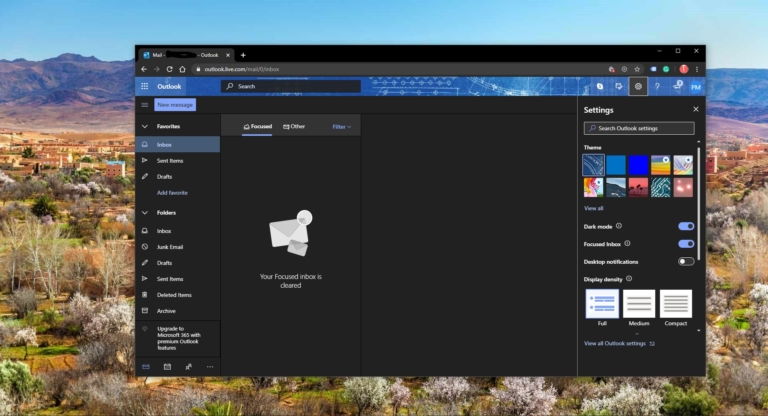Collapse the Favorites section chevron
Viewport: 768px width, 416px height.
[x=144, y=126]
